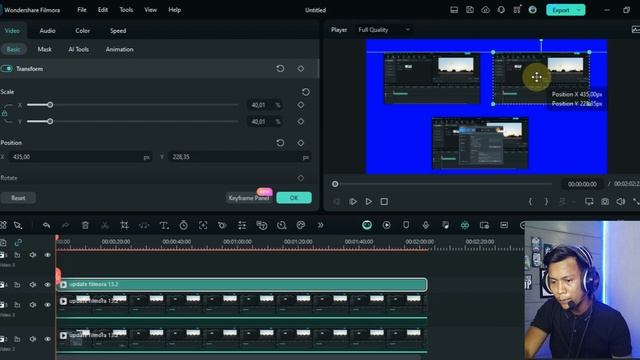Open the View menu

[x=150, y=10]
